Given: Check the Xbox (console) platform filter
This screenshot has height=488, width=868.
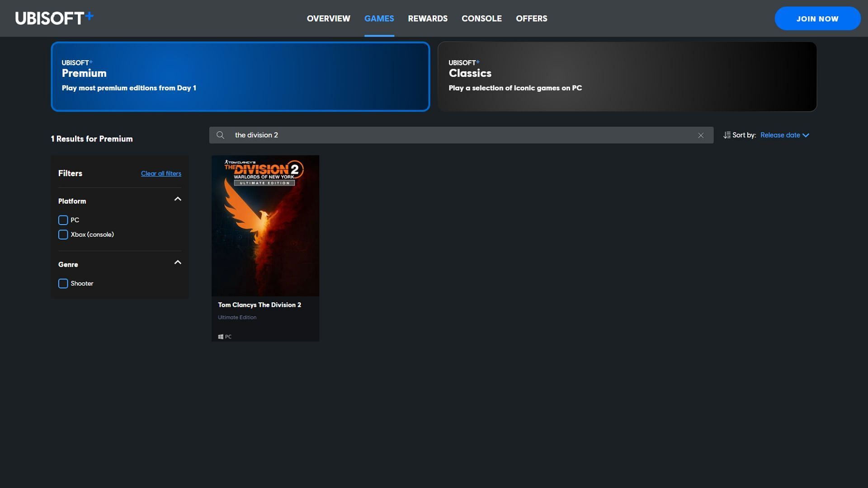Looking at the screenshot, I should pyautogui.click(x=63, y=235).
